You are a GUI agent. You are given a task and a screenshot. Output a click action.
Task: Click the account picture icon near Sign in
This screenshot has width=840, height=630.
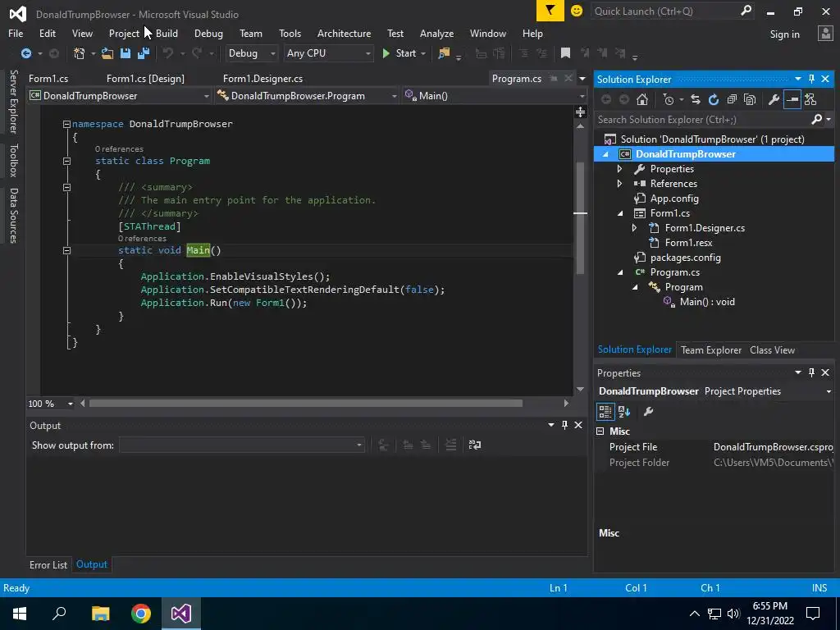pyautogui.click(x=825, y=33)
